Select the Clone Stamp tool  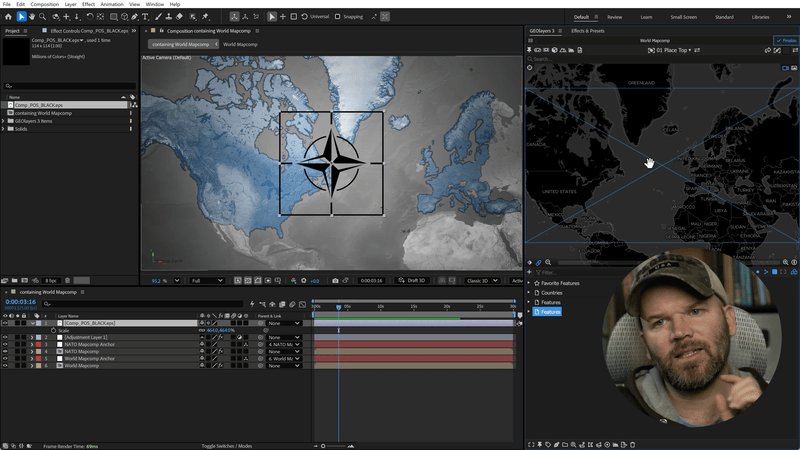(169, 16)
